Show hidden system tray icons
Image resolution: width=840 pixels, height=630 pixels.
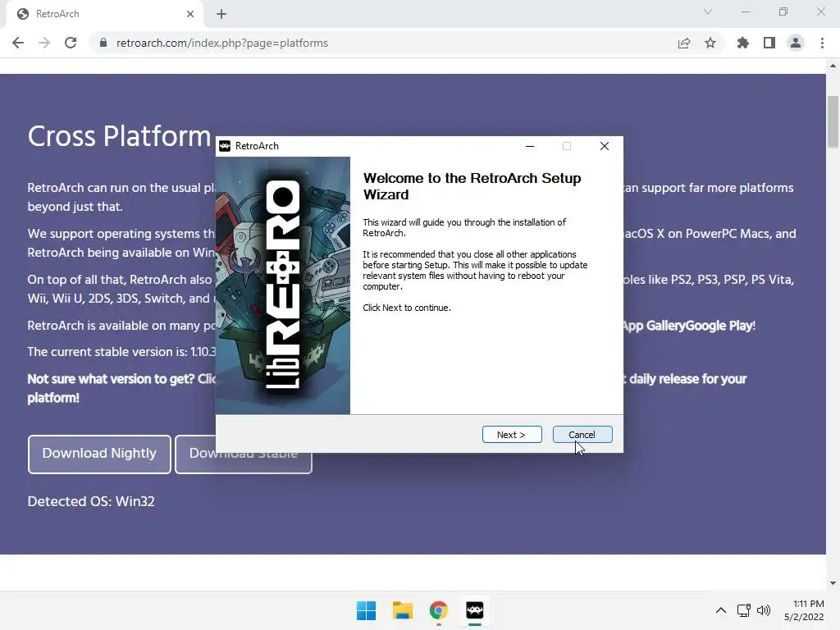[x=721, y=610]
